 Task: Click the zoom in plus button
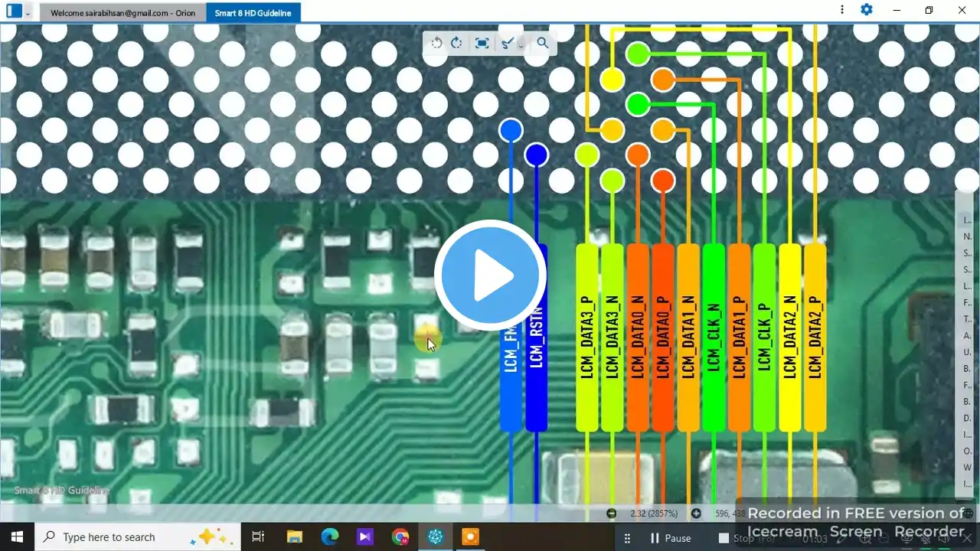tap(696, 514)
